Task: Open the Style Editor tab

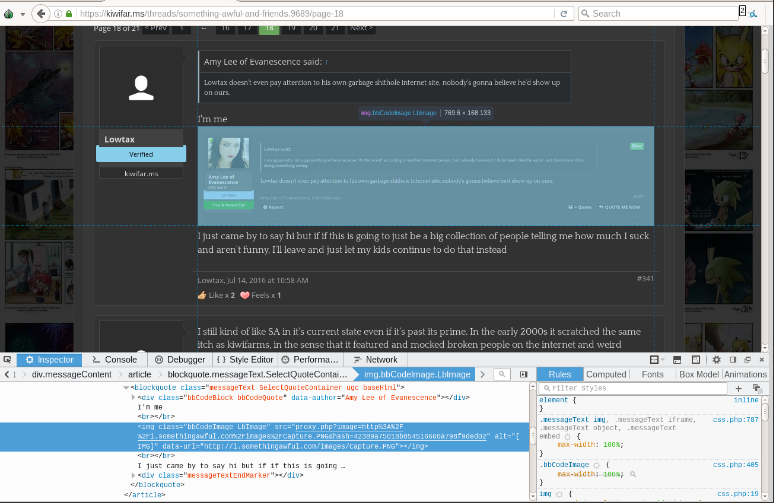Action: click(245, 359)
